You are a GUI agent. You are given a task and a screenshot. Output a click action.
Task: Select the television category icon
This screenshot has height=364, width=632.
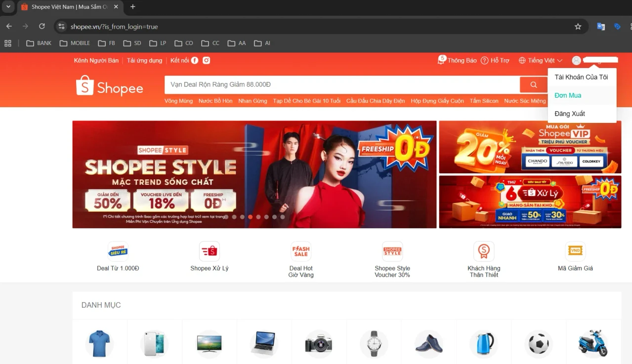click(x=210, y=343)
